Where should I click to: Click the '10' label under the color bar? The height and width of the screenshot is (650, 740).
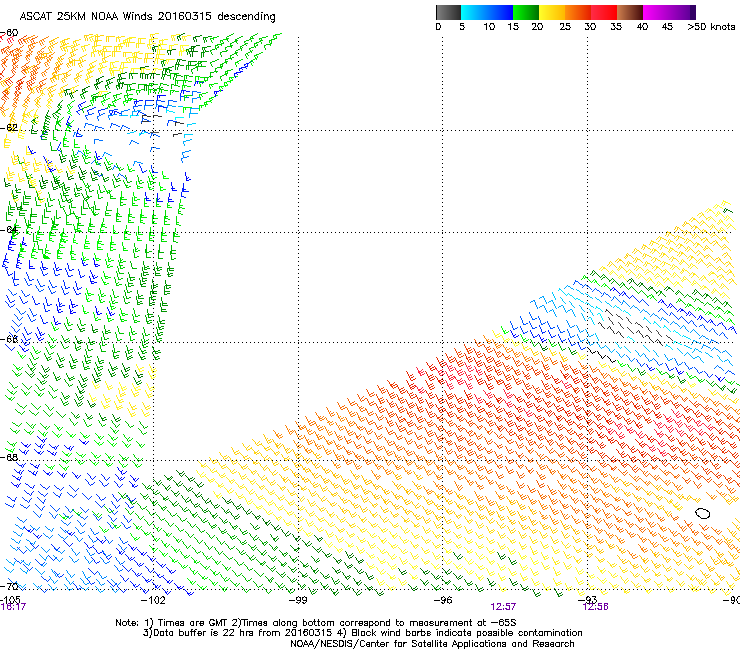(x=489, y=27)
